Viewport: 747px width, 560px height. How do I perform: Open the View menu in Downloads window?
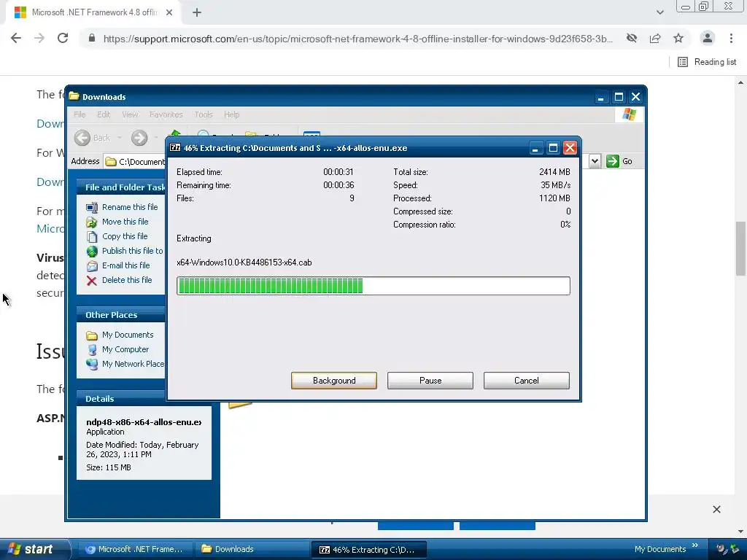(130, 114)
